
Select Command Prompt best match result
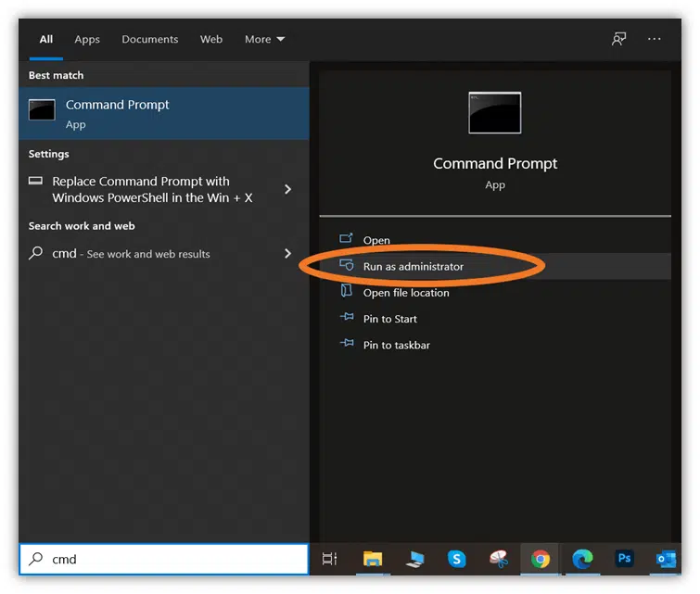tap(164, 113)
